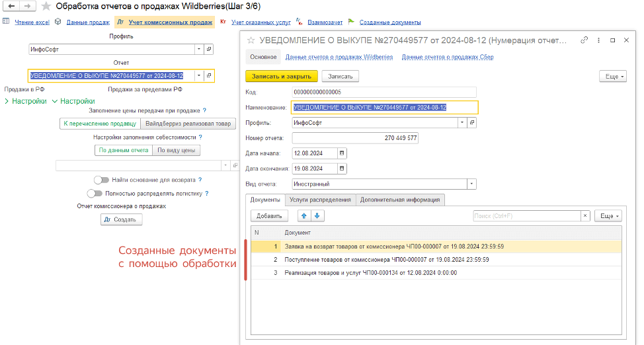Open the Профиль record in dialog form

coord(472,123)
